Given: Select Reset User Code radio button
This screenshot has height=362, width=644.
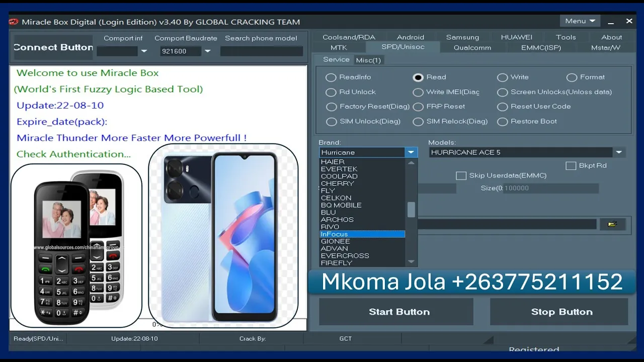Looking at the screenshot, I should (x=502, y=107).
